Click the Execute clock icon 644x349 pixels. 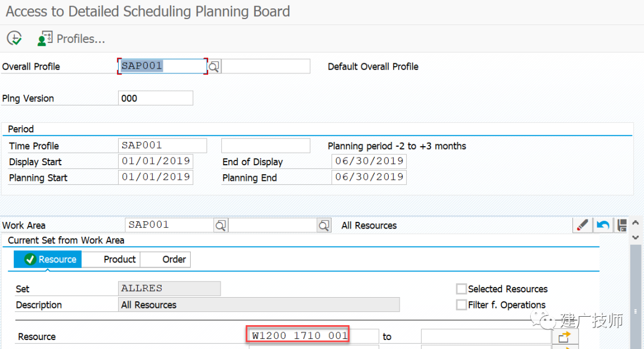pyautogui.click(x=14, y=39)
